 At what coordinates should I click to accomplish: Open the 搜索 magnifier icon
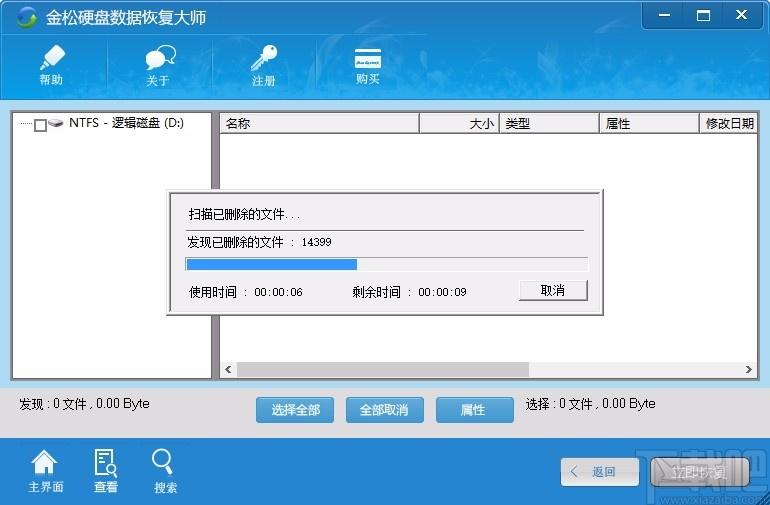(165, 471)
